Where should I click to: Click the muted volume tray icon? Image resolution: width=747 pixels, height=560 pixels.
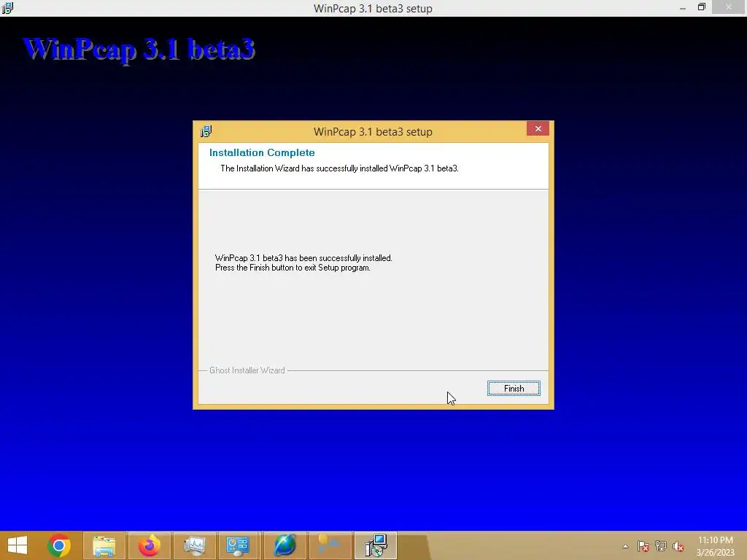coord(678,546)
